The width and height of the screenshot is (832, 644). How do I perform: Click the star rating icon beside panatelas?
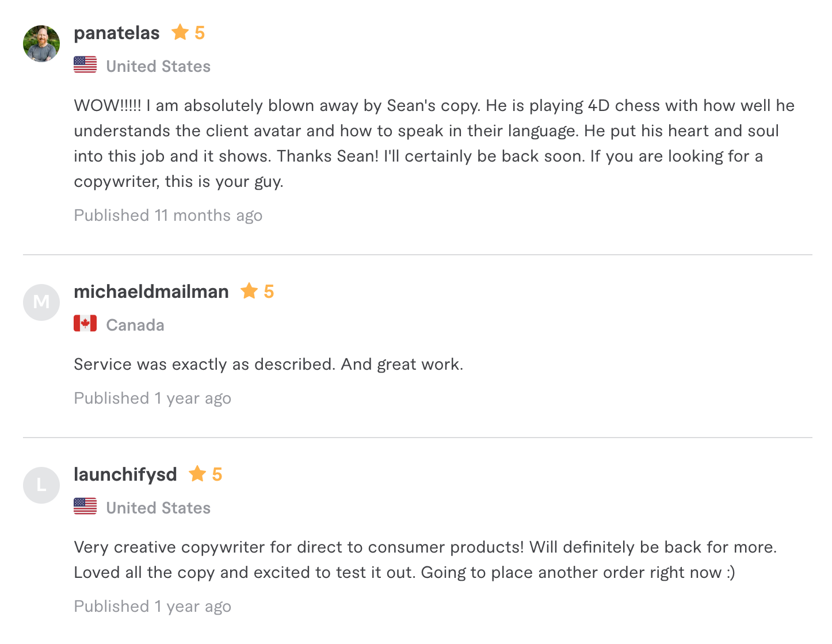pos(180,32)
